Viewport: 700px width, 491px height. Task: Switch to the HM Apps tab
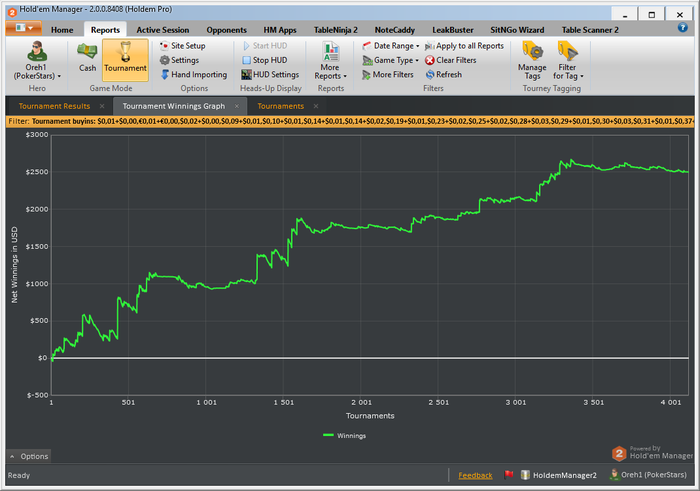coord(279,30)
